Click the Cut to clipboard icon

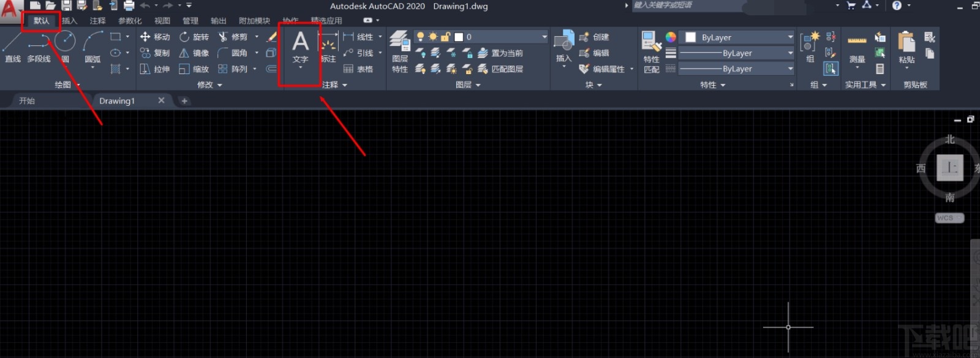[x=929, y=37]
